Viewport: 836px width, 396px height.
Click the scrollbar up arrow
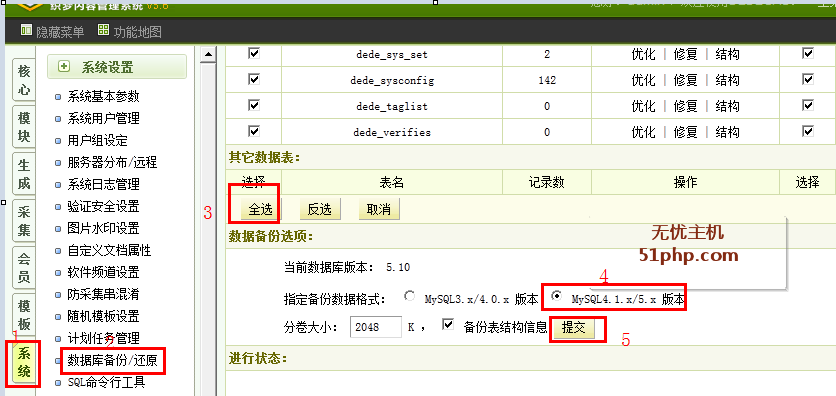(208, 53)
